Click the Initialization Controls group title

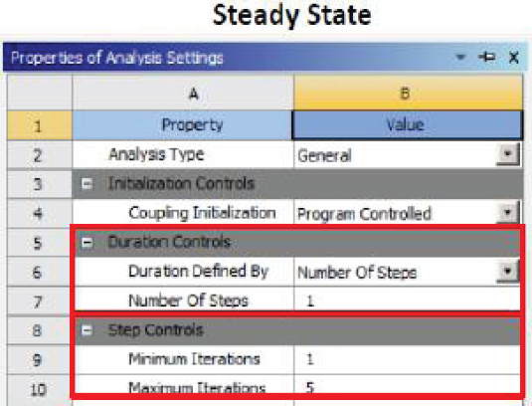click(x=181, y=184)
